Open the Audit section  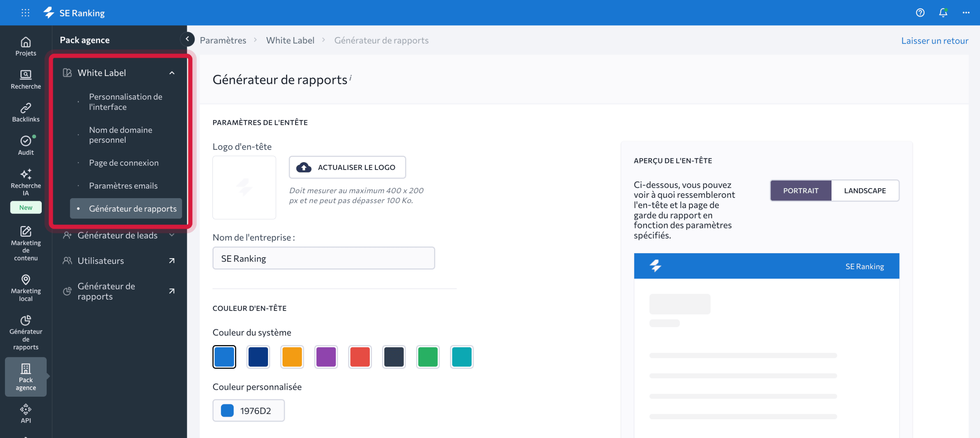click(26, 146)
